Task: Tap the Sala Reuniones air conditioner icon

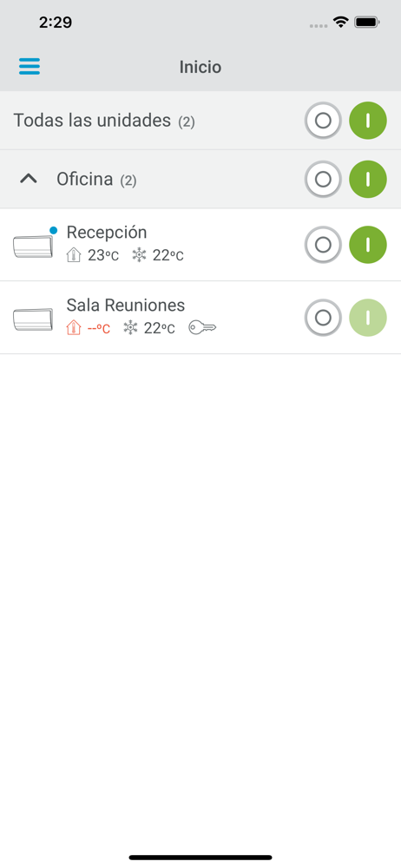Action: (x=33, y=319)
